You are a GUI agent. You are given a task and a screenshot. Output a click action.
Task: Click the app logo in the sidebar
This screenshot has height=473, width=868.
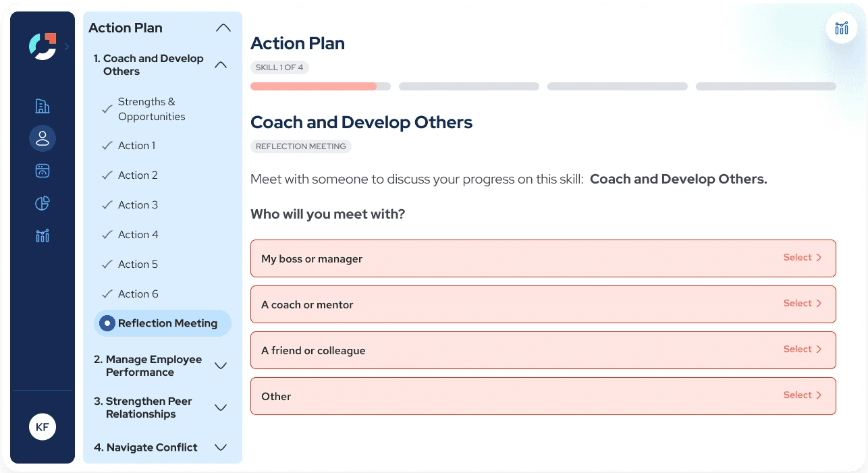click(x=42, y=46)
